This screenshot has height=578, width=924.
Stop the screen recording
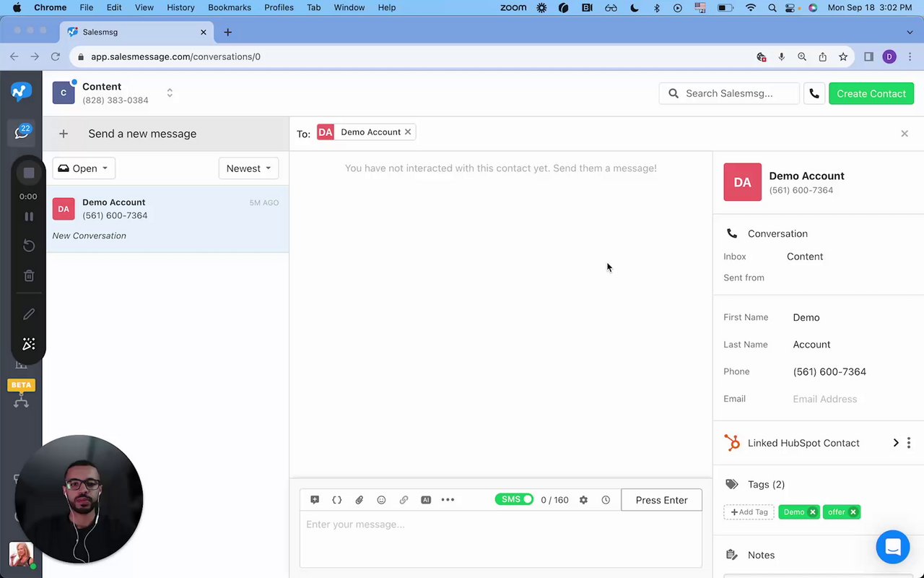29,173
